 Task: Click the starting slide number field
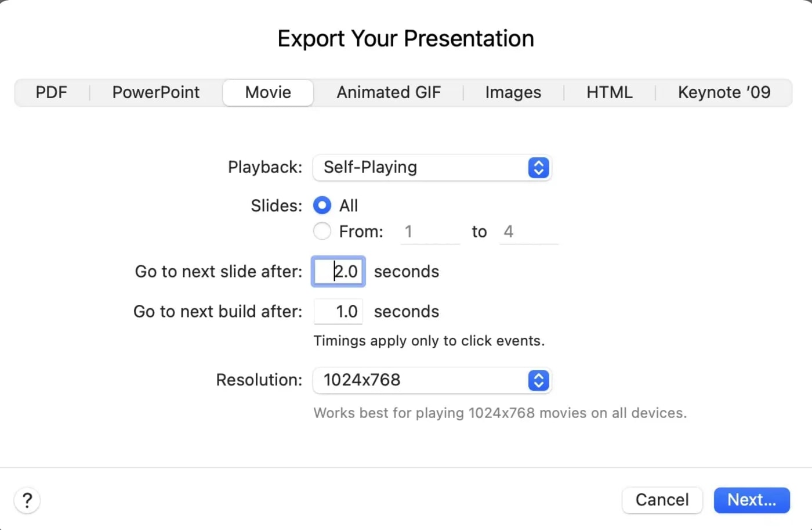click(429, 231)
